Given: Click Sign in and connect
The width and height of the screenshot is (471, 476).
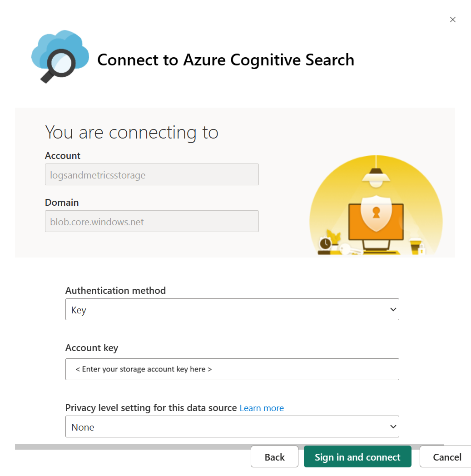Looking at the screenshot, I should pyautogui.click(x=357, y=457).
